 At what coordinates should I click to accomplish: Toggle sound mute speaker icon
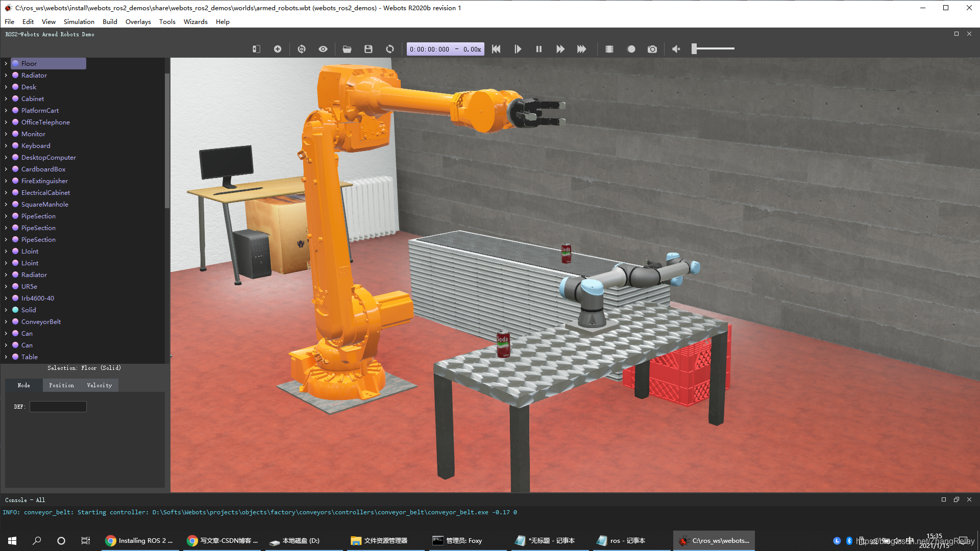[x=676, y=49]
